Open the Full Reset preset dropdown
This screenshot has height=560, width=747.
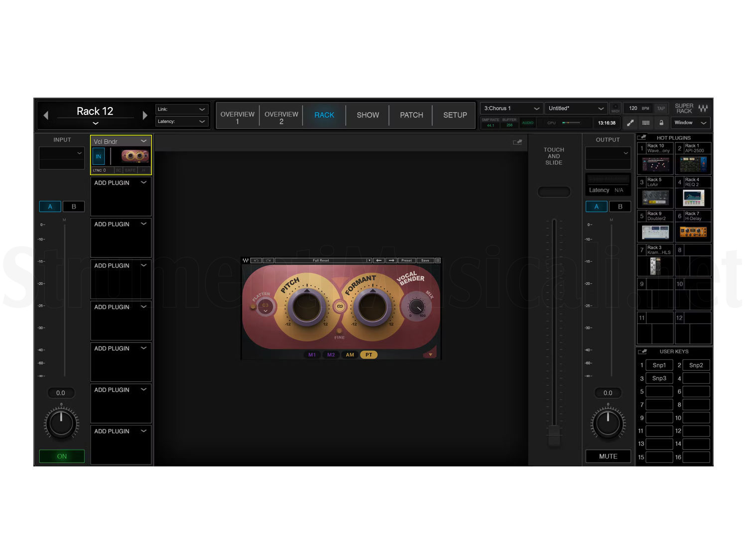point(369,260)
